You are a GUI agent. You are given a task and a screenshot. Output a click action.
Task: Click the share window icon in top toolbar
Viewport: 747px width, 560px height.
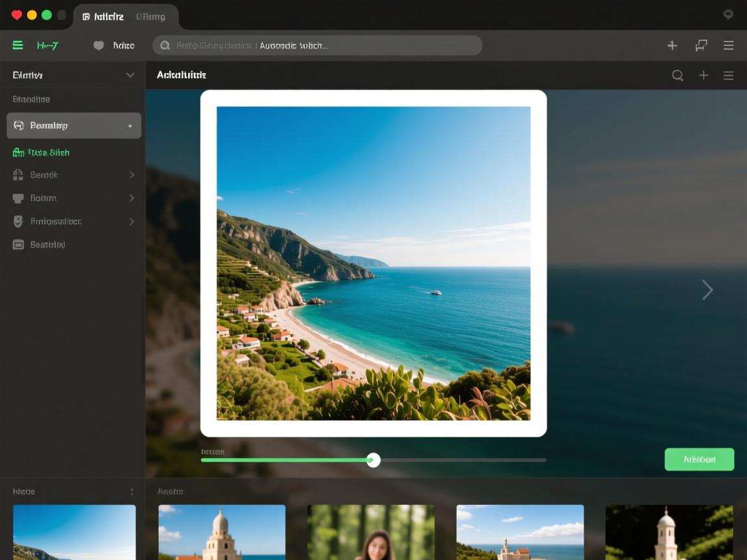701,45
